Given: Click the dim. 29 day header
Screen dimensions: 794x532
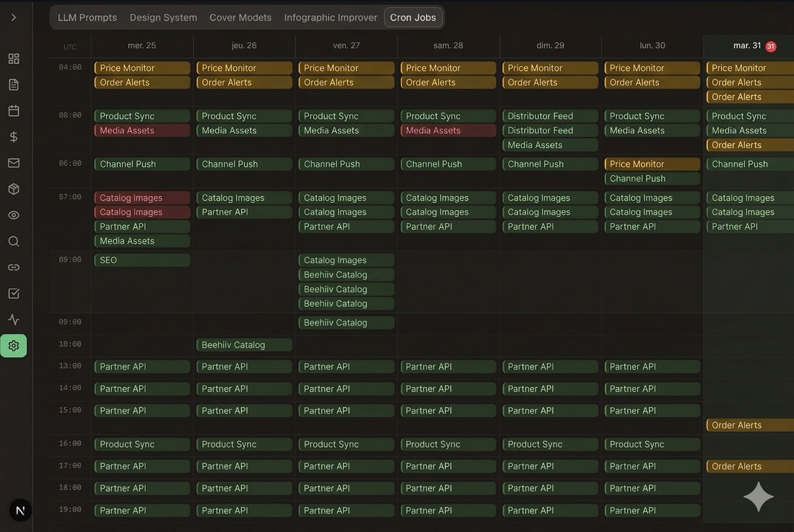Looking at the screenshot, I should 550,45.
